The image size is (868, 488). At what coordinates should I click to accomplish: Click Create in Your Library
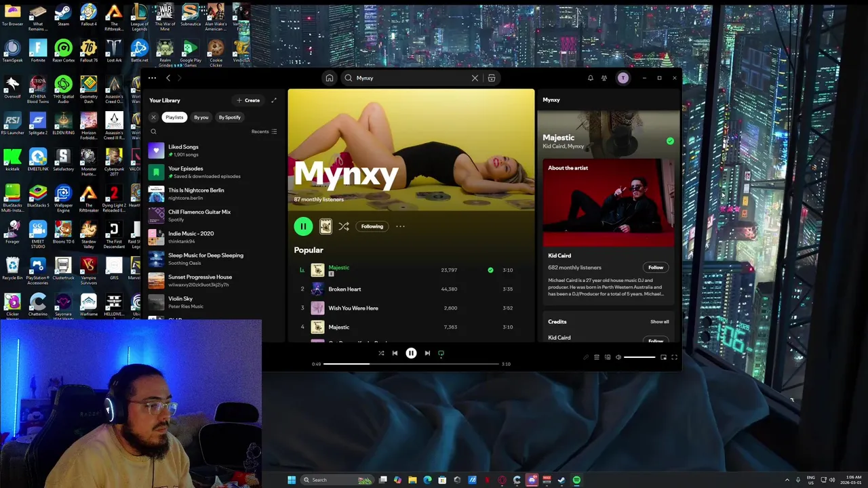pos(248,100)
